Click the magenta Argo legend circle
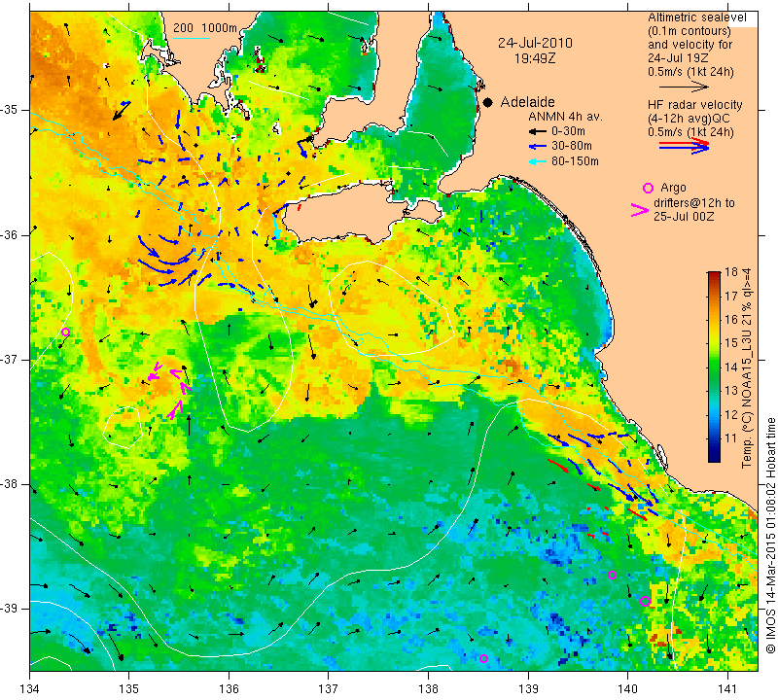 648,188
